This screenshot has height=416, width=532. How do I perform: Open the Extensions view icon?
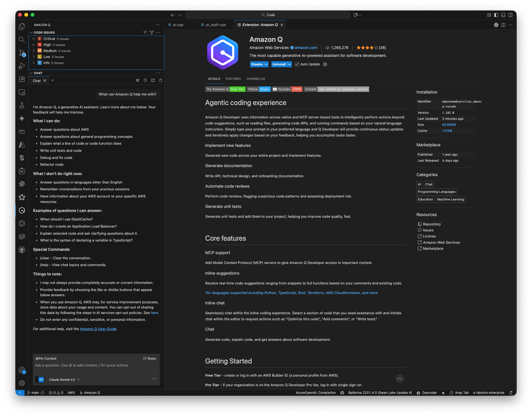click(x=22, y=79)
